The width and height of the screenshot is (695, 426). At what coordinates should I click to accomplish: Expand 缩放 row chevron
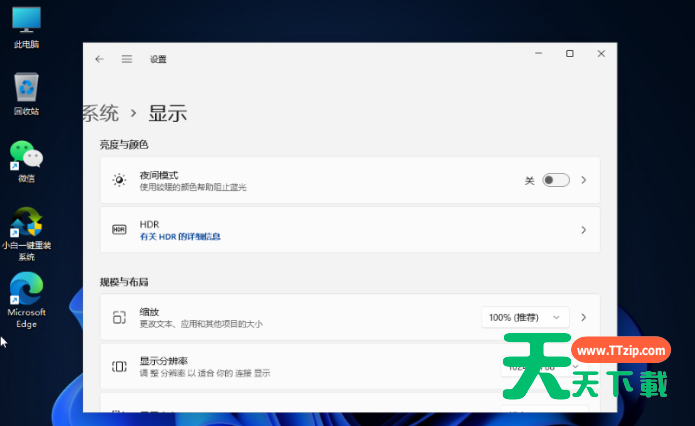point(583,317)
